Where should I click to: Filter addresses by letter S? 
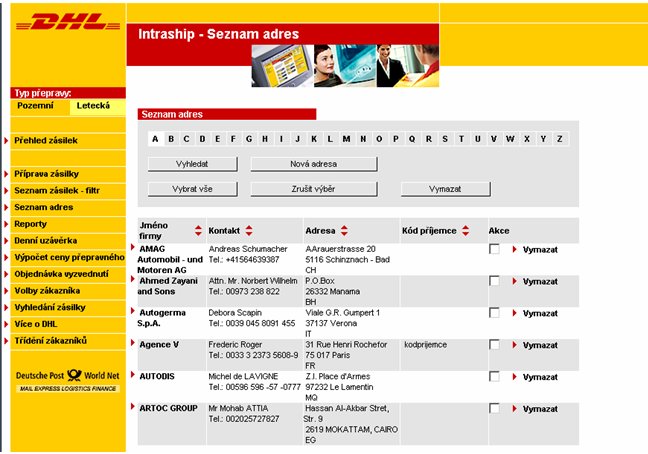coord(445,139)
